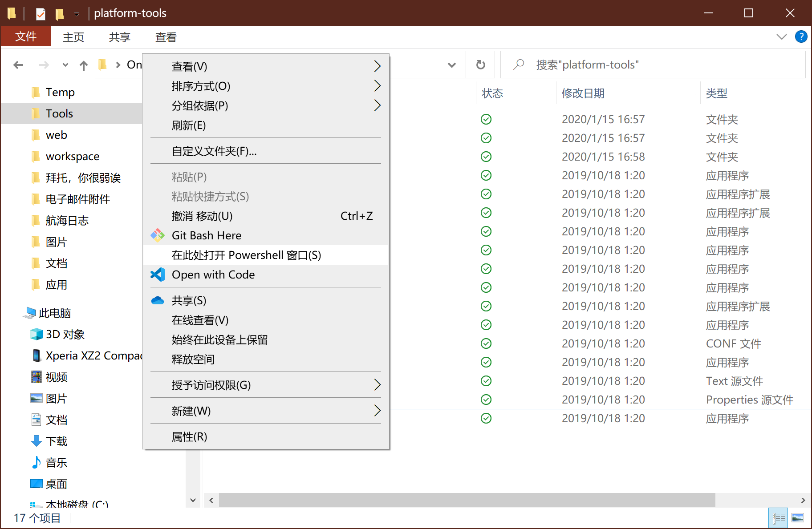Click the new folder quick access icon
This screenshot has height=529, width=812.
[x=59, y=14]
